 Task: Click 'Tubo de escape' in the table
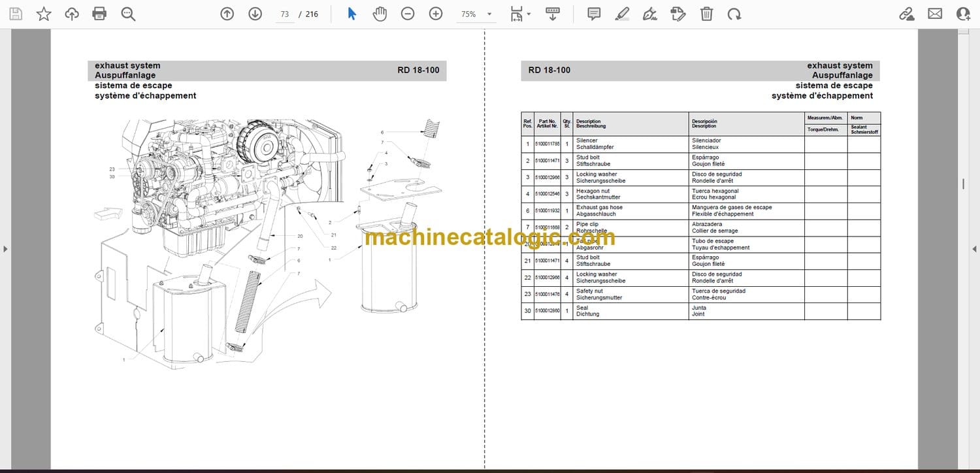click(x=712, y=241)
